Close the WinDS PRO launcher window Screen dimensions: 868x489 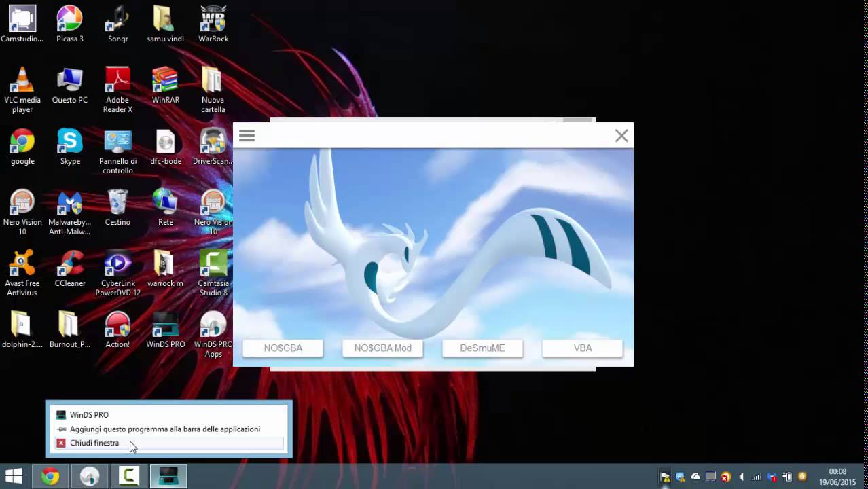[621, 136]
